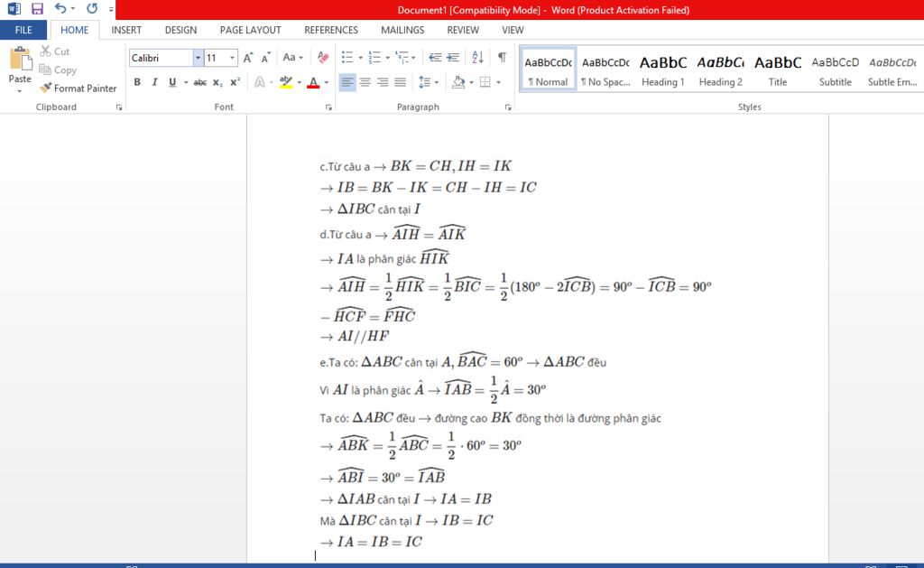Screen dimensions: 924x568
Task: Open the Customize Quick Access Toolbar arrow
Action: [x=111, y=9]
